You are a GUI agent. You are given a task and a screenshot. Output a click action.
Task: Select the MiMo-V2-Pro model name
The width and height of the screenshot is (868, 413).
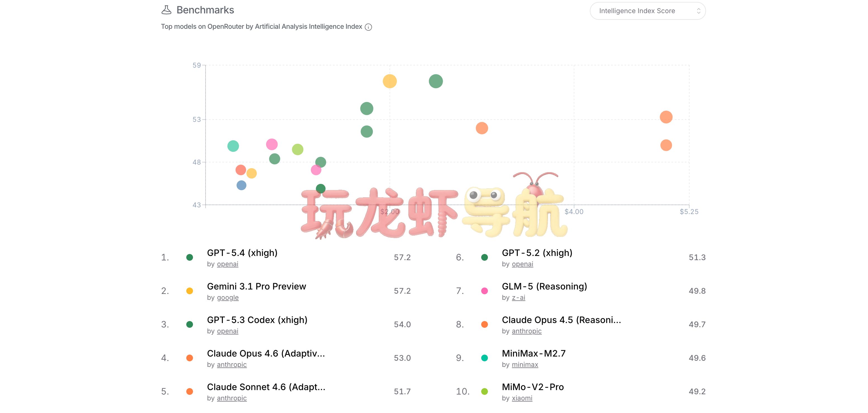click(x=533, y=387)
